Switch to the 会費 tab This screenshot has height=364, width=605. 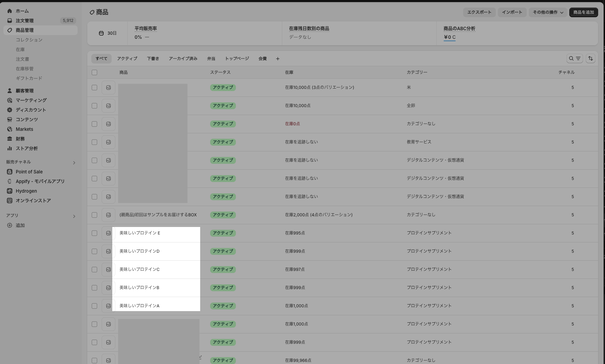(x=263, y=59)
